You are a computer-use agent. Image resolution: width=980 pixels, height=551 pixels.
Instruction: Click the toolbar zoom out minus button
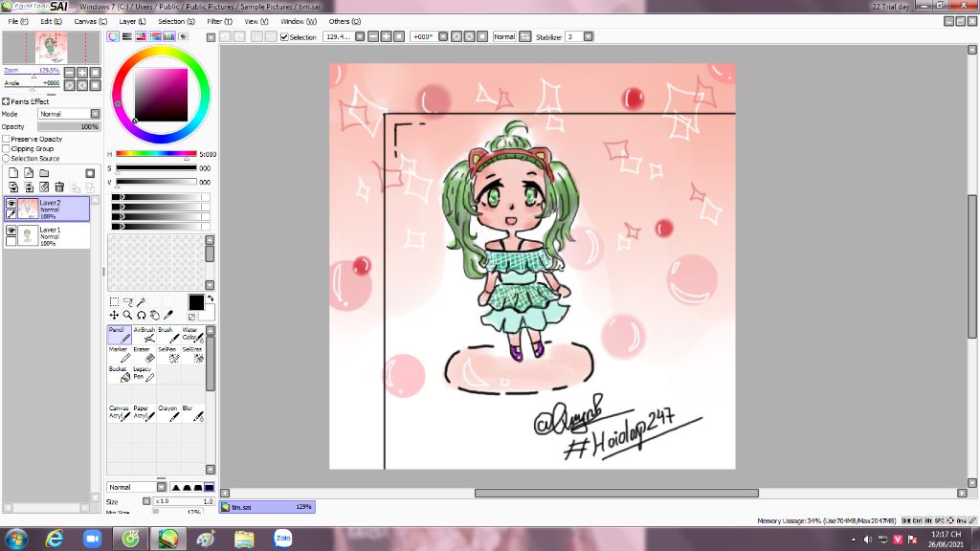coord(373,37)
